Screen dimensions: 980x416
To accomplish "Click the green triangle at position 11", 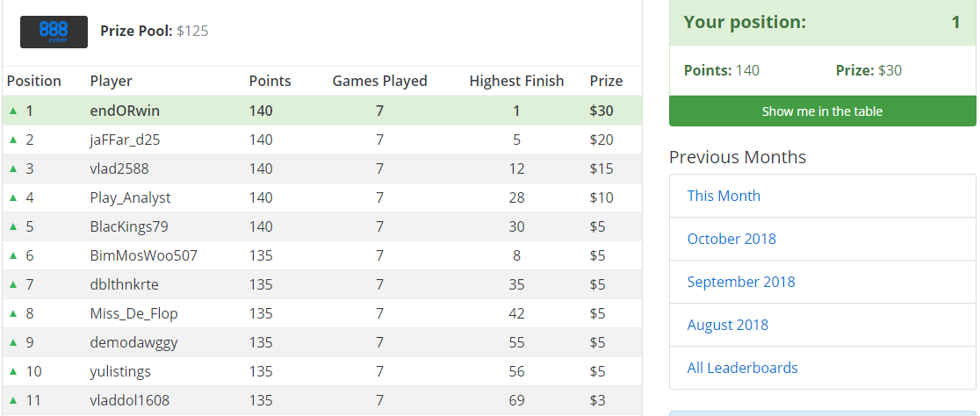I will coord(13,400).
